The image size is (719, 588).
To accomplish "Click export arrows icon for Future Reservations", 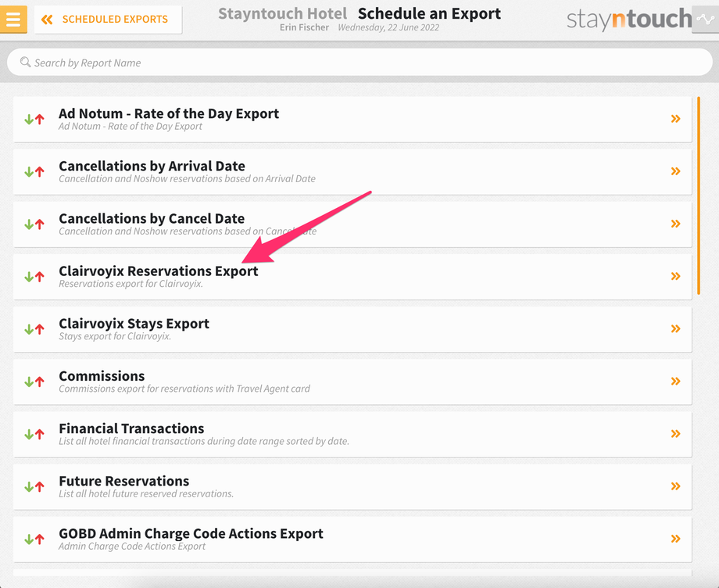I will tap(34, 486).
